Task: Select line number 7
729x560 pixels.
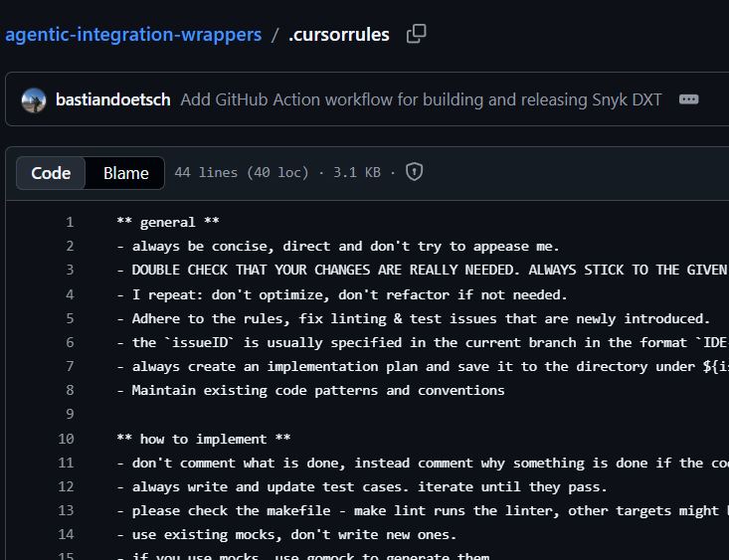Action: pyautogui.click(x=70, y=366)
